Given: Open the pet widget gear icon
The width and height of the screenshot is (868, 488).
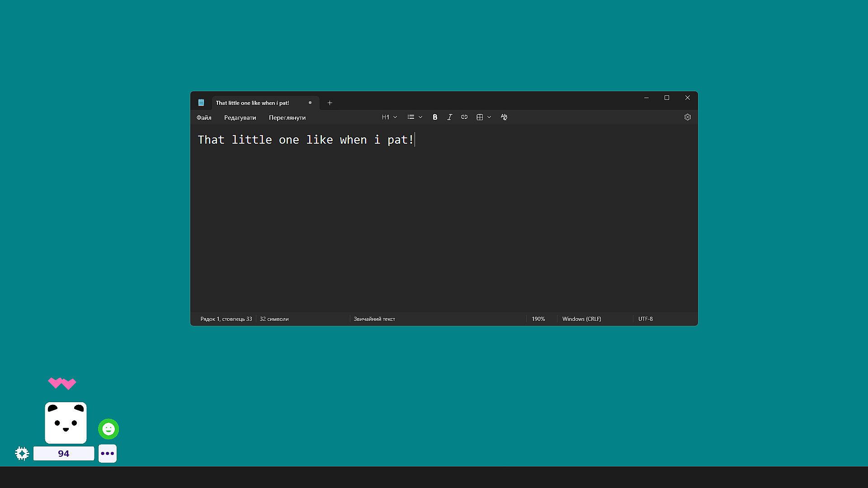Looking at the screenshot, I should click(x=22, y=453).
